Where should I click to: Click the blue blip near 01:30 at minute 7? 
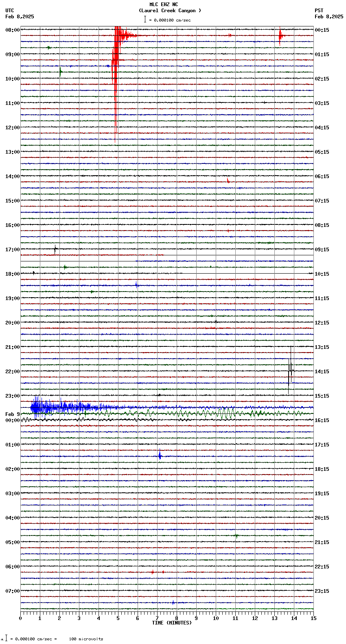pyautogui.click(x=160, y=455)
